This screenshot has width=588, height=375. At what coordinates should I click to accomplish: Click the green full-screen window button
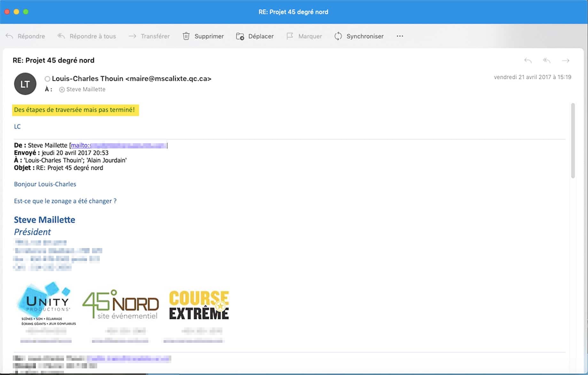click(26, 12)
